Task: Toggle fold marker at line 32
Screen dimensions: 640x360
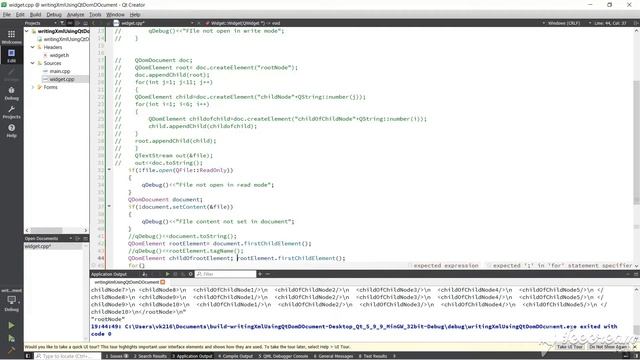Action: point(109,169)
